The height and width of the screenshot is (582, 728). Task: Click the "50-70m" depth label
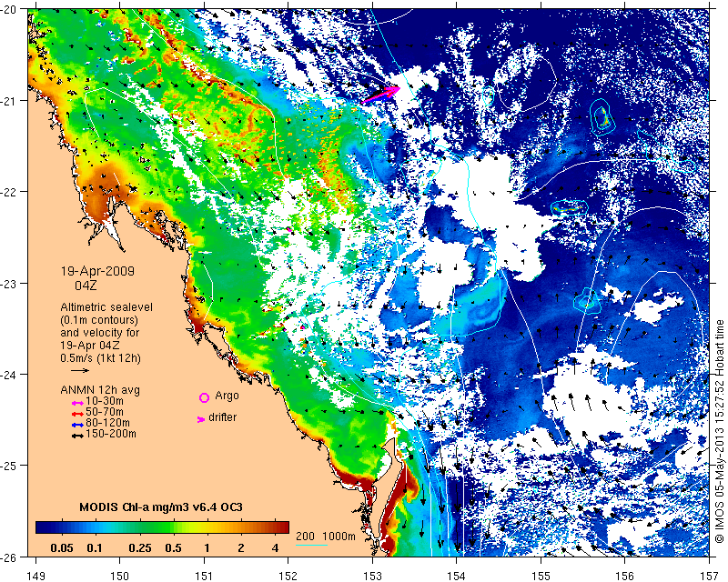pos(105,412)
